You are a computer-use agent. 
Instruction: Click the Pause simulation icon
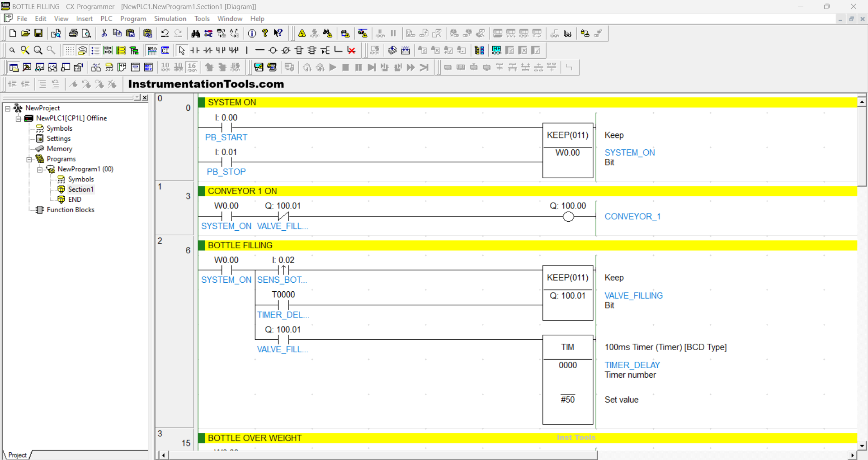pos(359,67)
